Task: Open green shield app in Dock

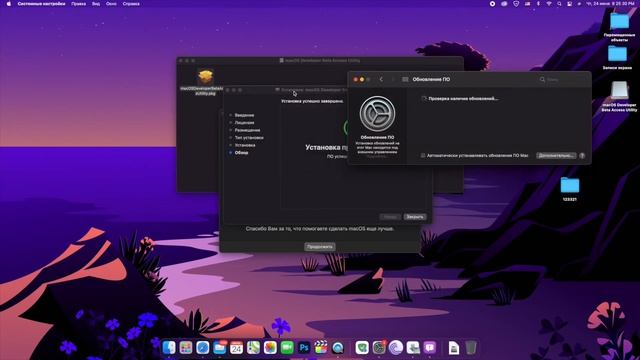Action: pos(362,347)
